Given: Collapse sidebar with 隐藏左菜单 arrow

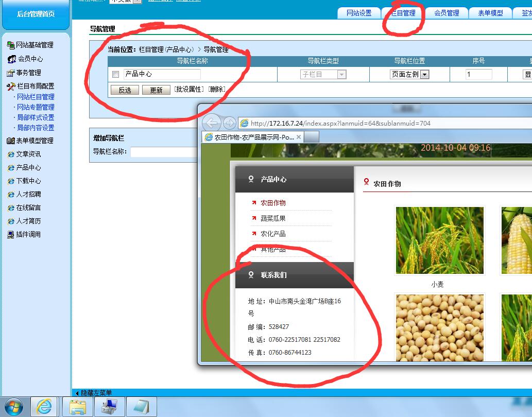Looking at the screenshot, I should tap(77, 393).
